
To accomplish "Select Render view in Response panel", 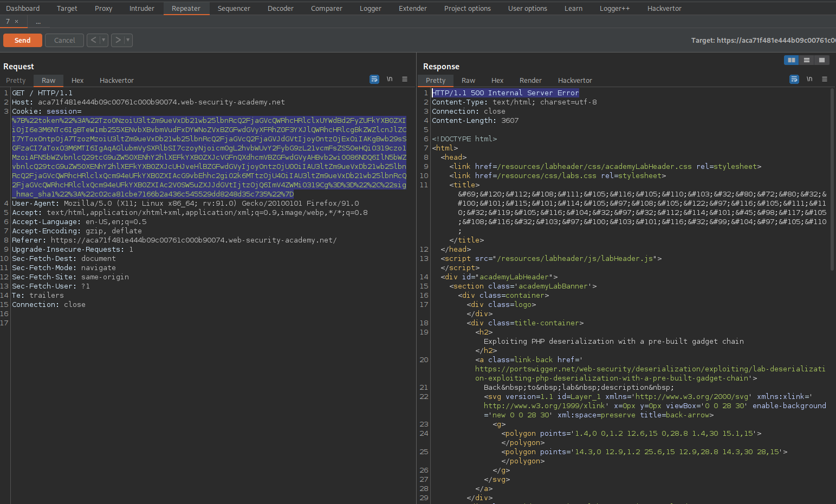I will tap(531, 80).
